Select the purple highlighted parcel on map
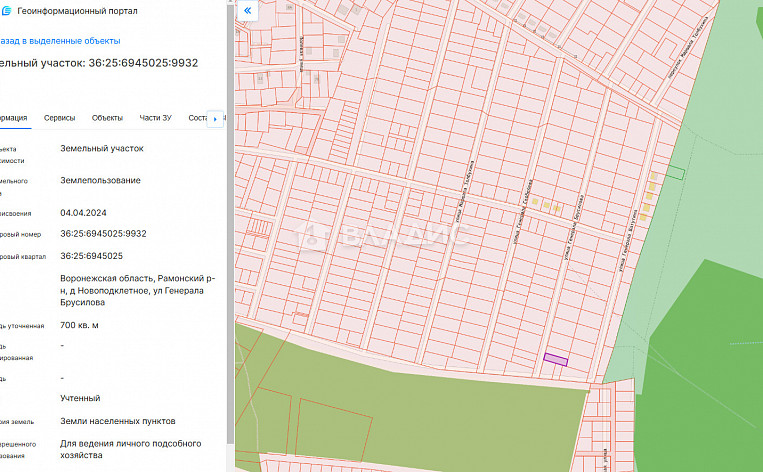This screenshot has width=763, height=472. coord(555,360)
